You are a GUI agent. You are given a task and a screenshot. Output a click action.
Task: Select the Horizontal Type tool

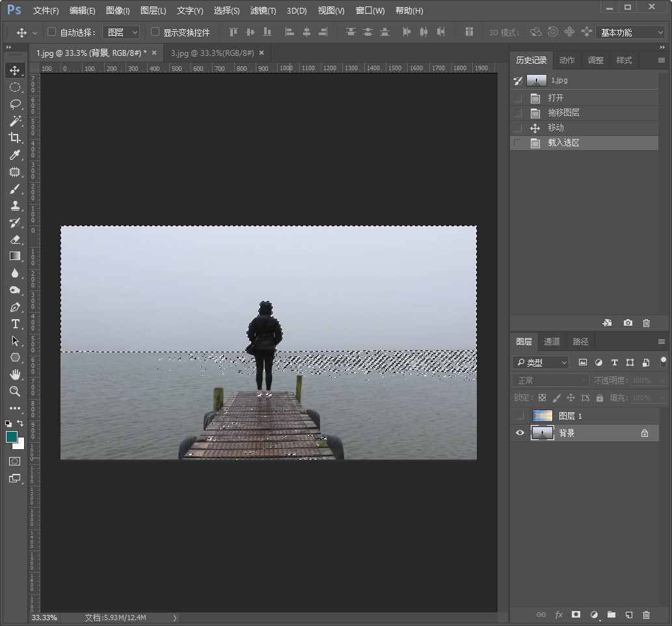tap(15, 324)
